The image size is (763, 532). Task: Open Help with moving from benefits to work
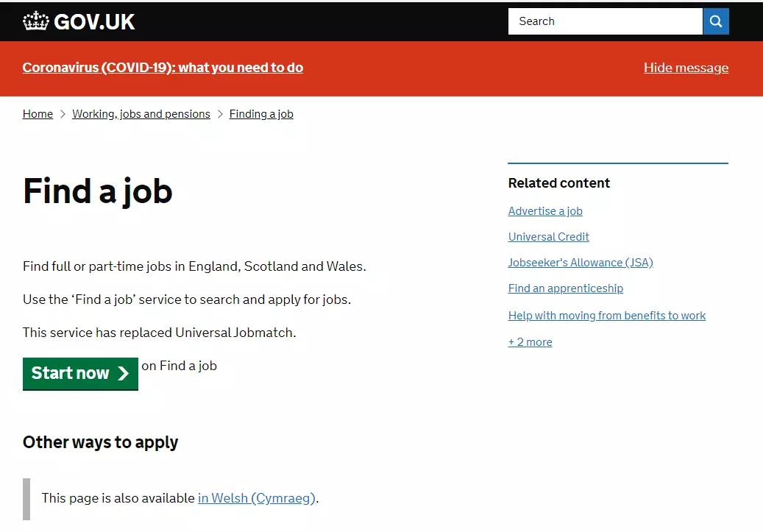[x=607, y=316]
